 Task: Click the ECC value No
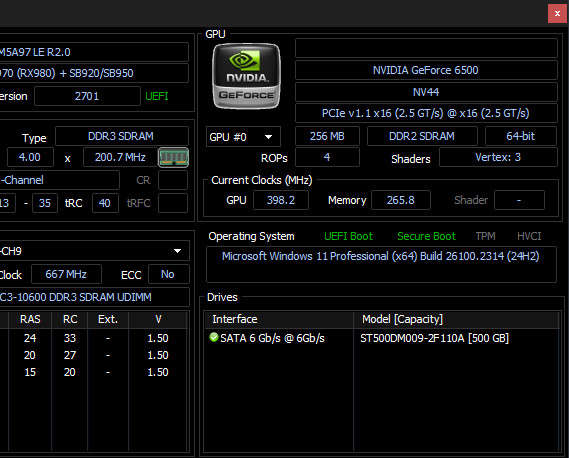point(168,274)
